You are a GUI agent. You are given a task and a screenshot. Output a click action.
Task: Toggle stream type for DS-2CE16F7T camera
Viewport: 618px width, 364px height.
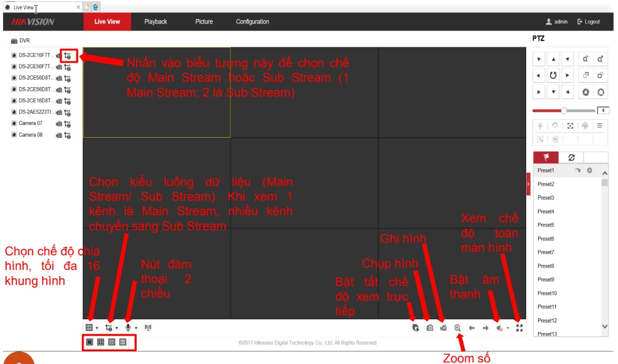click(x=67, y=55)
